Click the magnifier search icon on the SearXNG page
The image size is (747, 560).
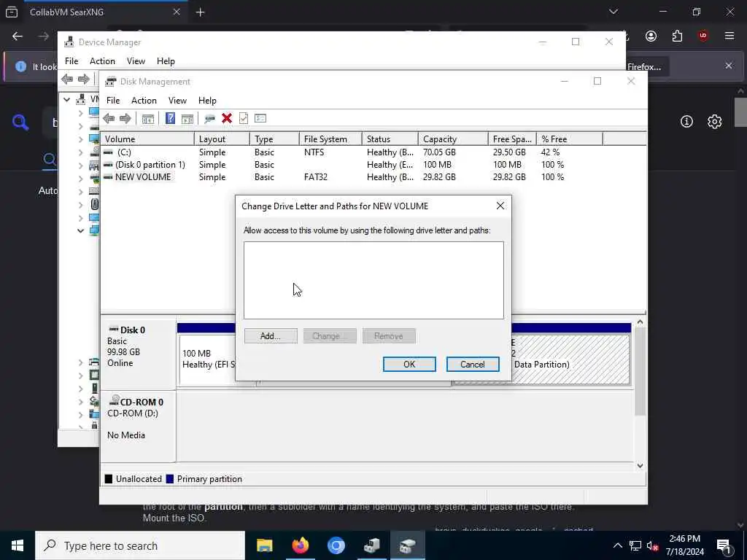click(x=20, y=122)
